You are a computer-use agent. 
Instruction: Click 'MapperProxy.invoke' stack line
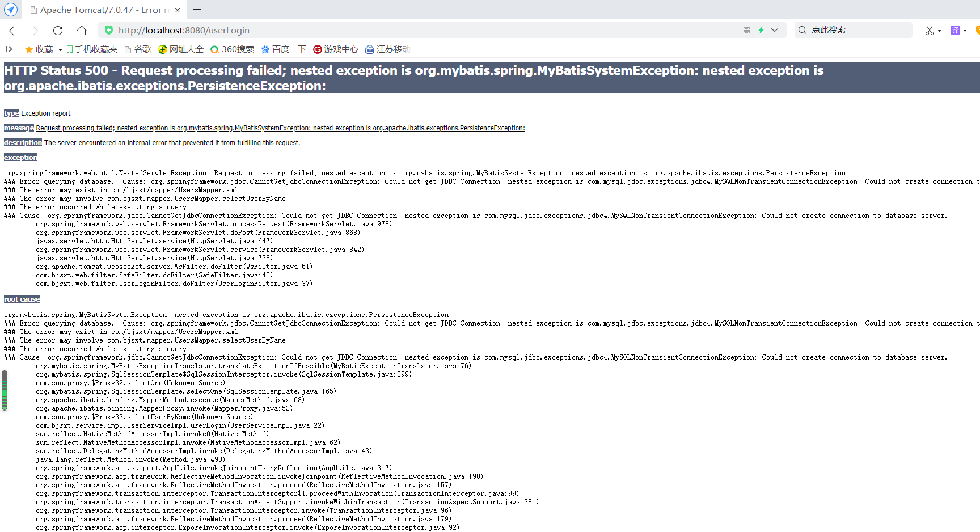[x=164, y=408]
